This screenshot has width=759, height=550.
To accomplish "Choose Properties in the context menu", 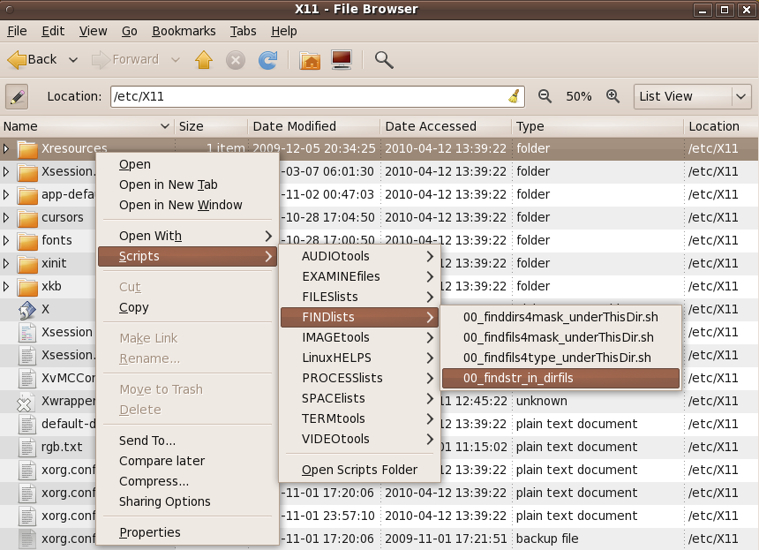I will (x=150, y=533).
